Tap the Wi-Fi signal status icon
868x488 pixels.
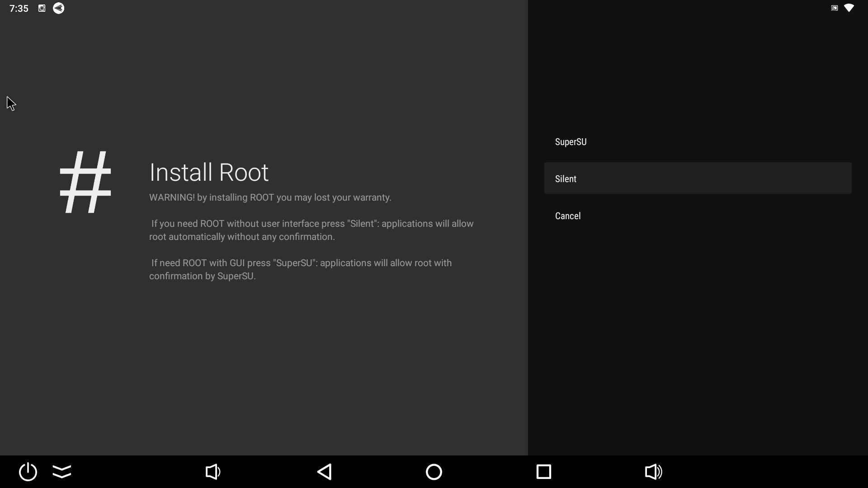coord(849,8)
